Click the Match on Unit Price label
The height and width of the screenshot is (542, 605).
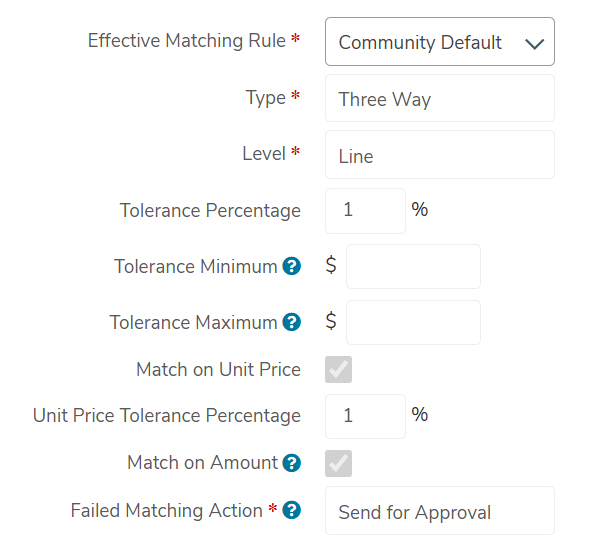point(218,369)
